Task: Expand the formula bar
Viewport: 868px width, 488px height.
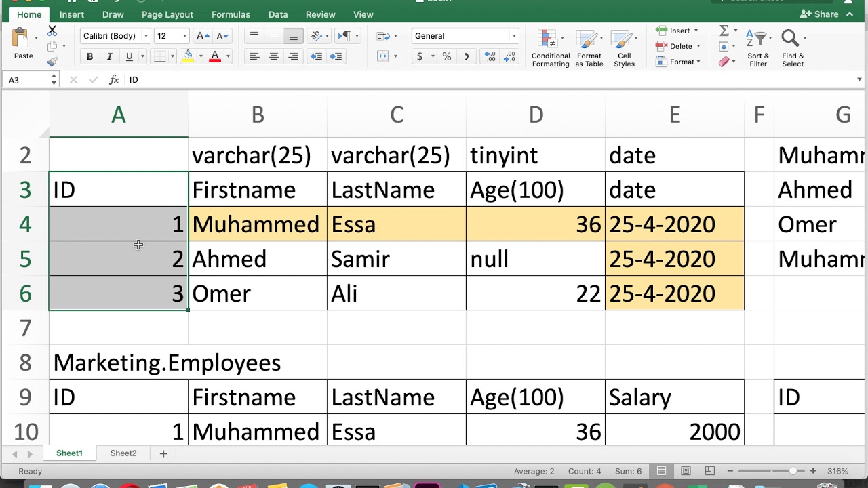Action: 859,80
